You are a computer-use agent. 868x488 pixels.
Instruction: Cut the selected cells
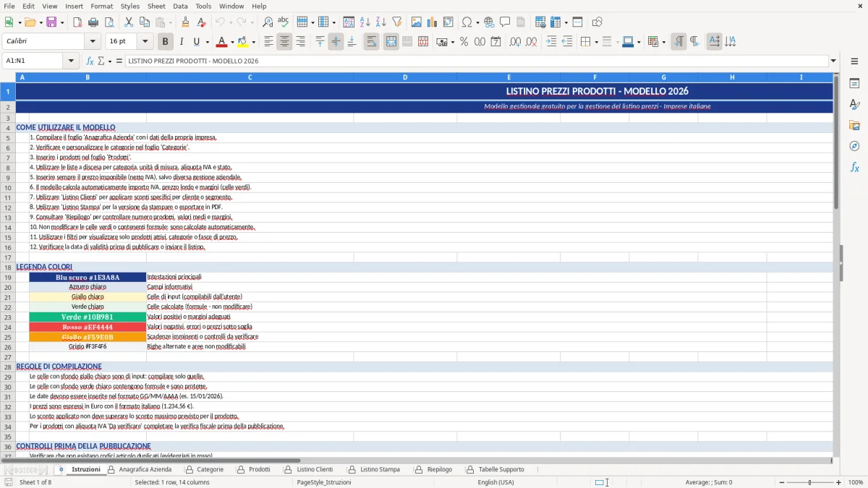[129, 22]
